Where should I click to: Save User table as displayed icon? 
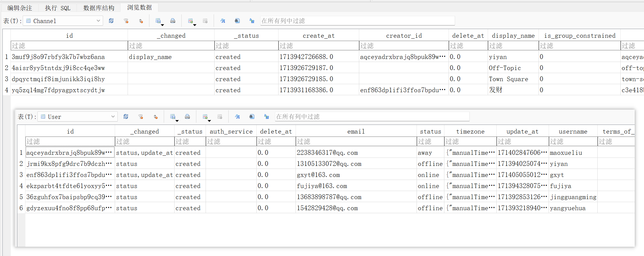(173, 116)
